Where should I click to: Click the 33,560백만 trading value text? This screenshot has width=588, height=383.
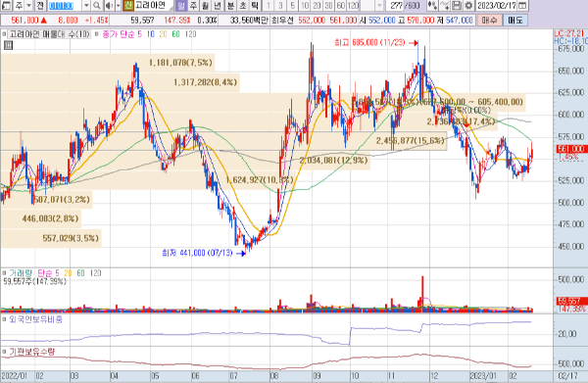(x=249, y=21)
